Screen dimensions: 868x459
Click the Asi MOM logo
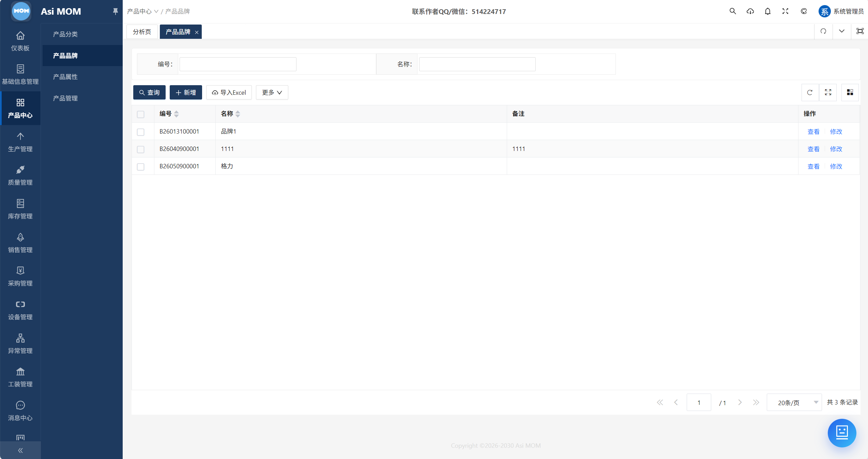(21, 11)
